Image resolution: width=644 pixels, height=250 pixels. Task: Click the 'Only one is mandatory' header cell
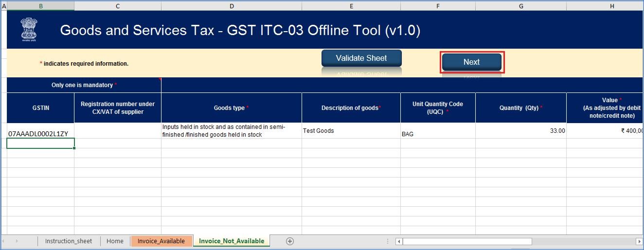84,85
